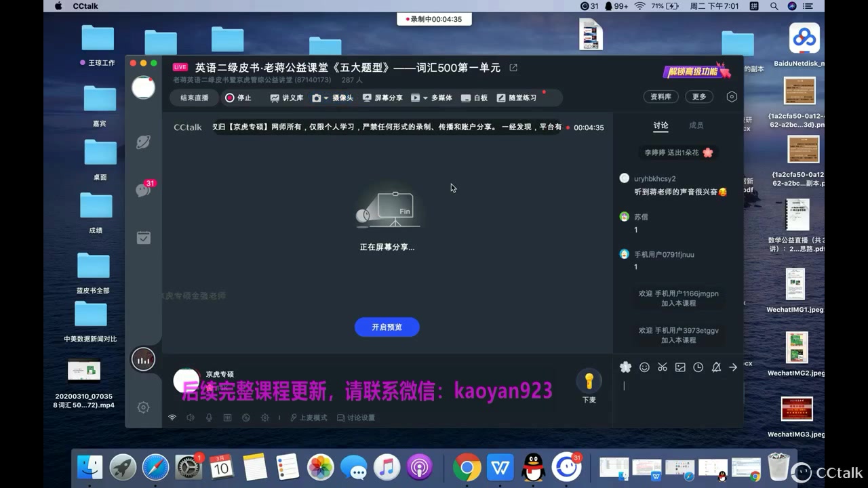Viewport: 868px width, 488px height.
Task: Open the audio mixer icon in bottom bar
Action: click(x=227, y=418)
